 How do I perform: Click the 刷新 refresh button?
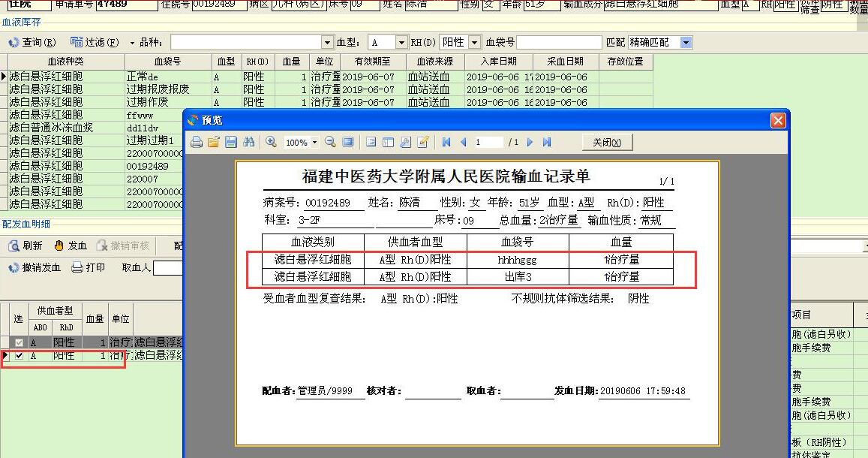point(26,246)
